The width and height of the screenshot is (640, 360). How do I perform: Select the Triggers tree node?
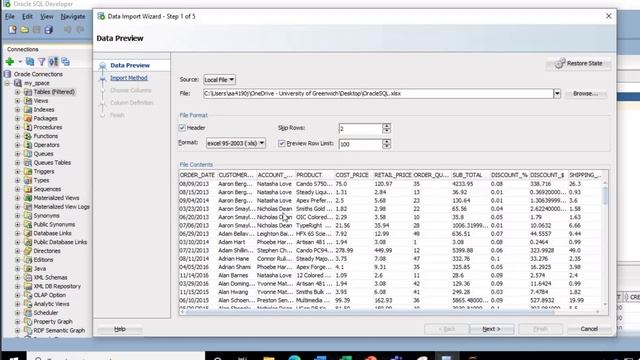pyautogui.click(x=44, y=171)
